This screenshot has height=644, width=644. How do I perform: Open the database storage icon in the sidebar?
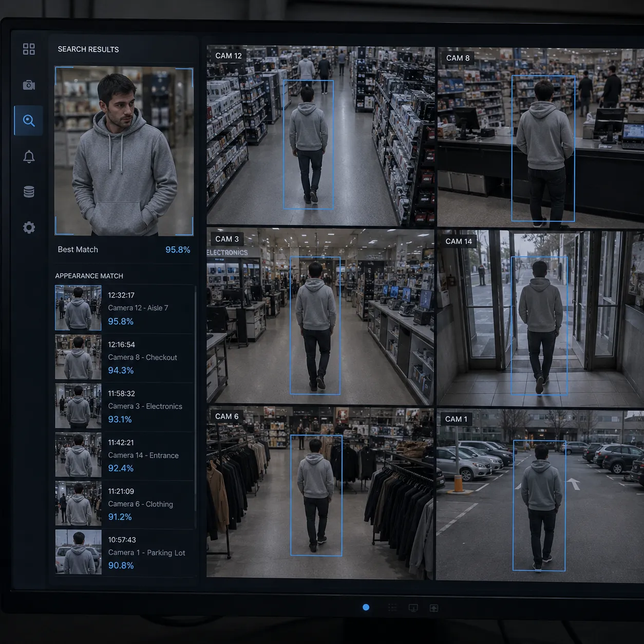(29, 192)
